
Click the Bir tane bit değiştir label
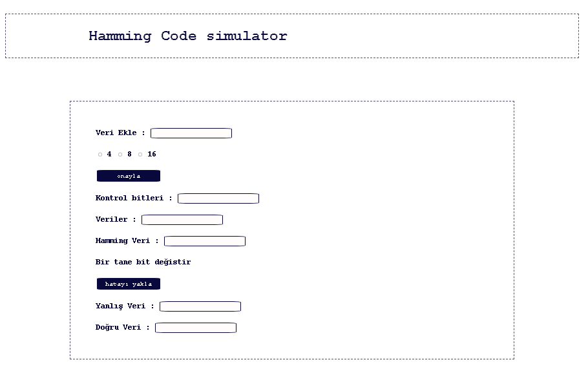(x=143, y=262)
